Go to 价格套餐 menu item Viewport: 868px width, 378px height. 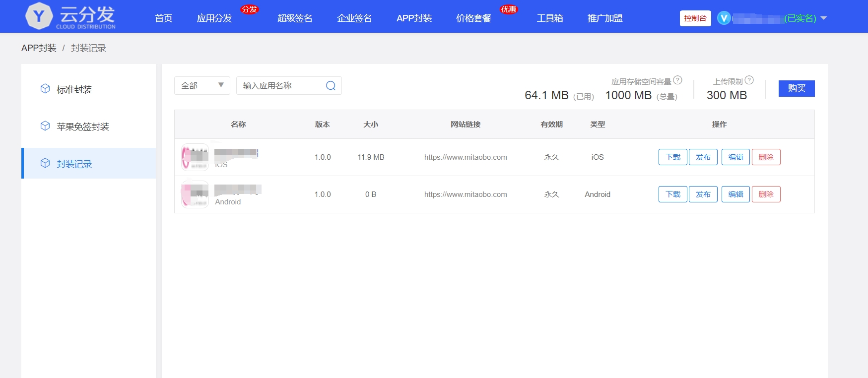click(473, 18)
